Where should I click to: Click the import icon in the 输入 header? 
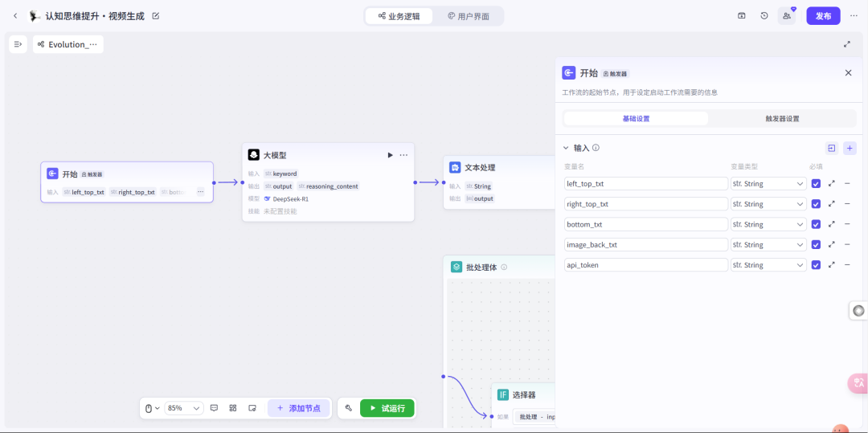832,148
